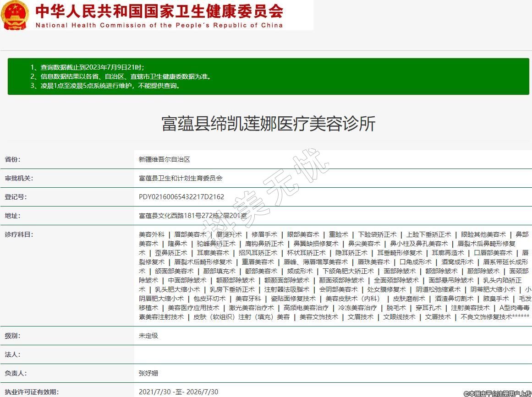Click the English National Health Commission subtitle
Viewport: 532px width, 397px height.
pyautogui.click(x=159, y=25)
